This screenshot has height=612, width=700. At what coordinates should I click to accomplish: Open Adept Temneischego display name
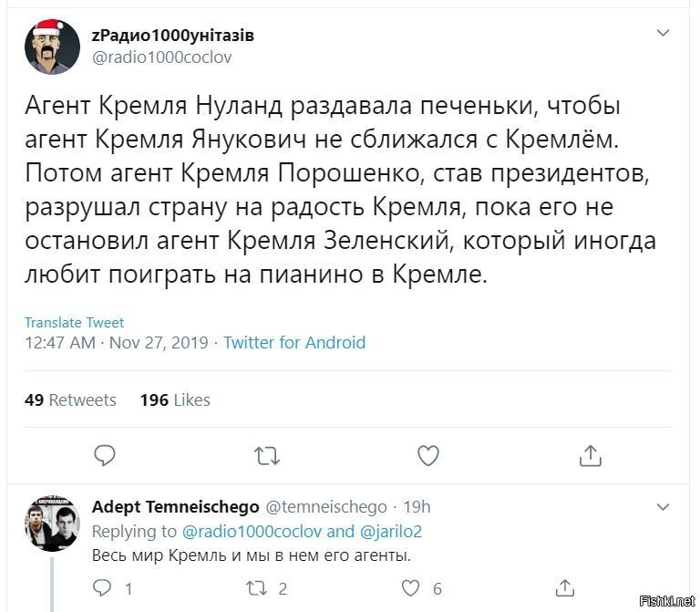click(x=175, y=507)
